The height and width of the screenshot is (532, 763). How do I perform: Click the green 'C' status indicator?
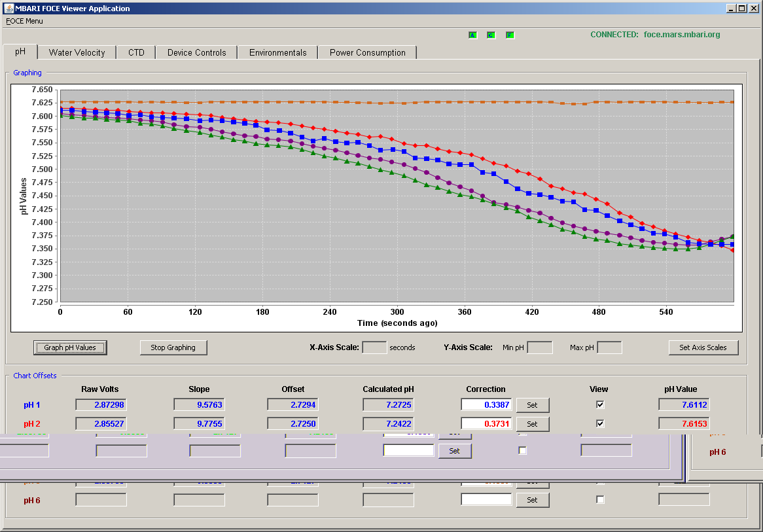pyautogui.click(x=491, y=35)
